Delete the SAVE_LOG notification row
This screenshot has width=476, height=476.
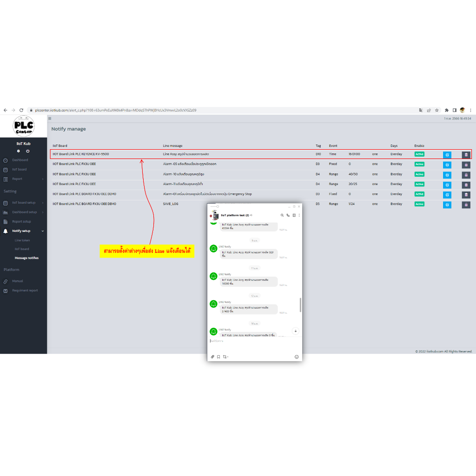pos(466,205)
